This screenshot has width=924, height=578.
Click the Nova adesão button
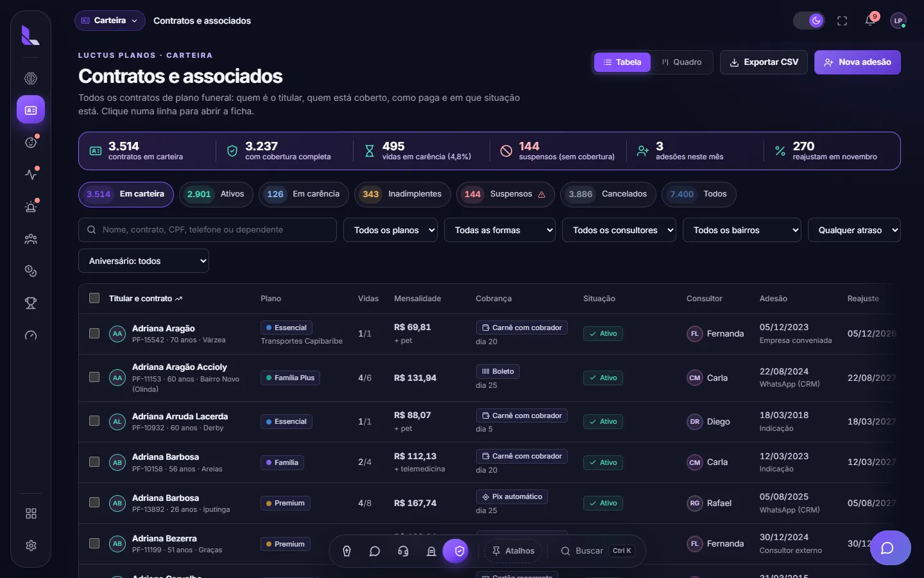[x=857, y=62]
